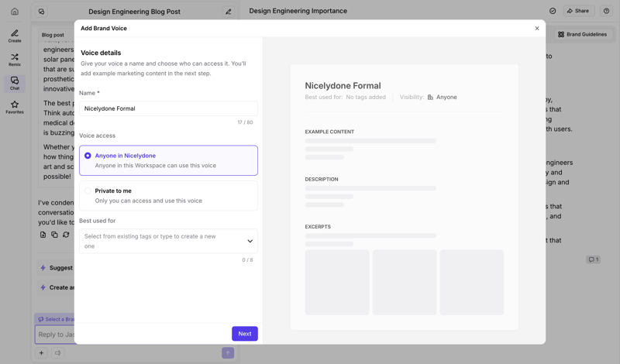Open the Remix shuffle tool
This screenshot has width=620, height=364.
15,60
